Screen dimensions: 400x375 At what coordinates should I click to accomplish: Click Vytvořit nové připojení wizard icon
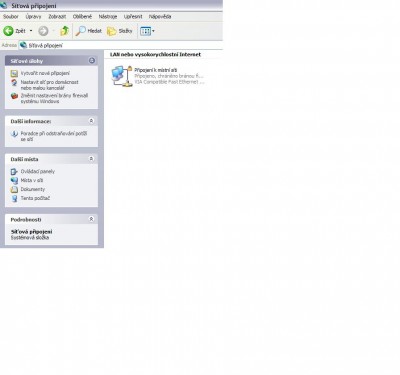14,73
